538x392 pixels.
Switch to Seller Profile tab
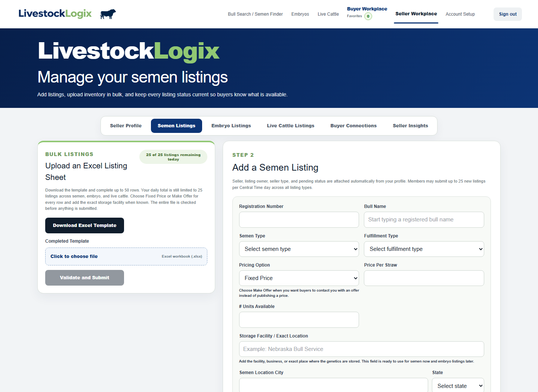point(126,126)
